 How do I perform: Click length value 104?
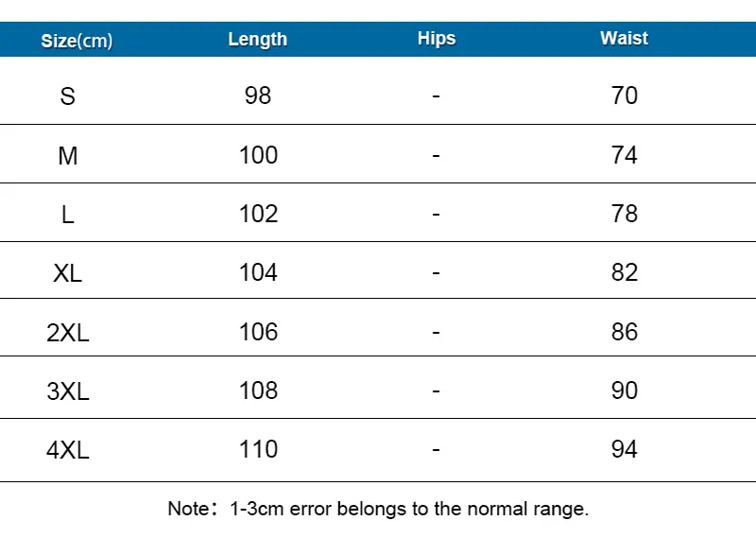(x=258, y=272)
